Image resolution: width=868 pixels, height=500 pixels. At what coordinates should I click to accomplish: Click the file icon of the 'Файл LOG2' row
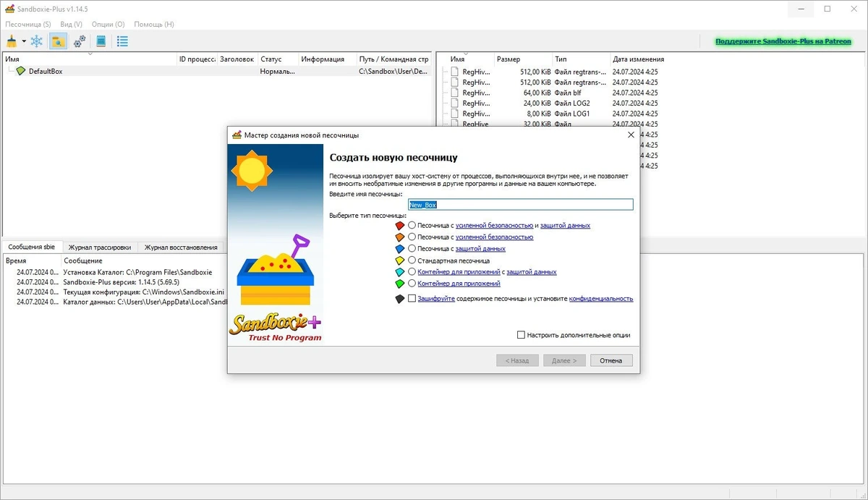(x=455, y=103)
